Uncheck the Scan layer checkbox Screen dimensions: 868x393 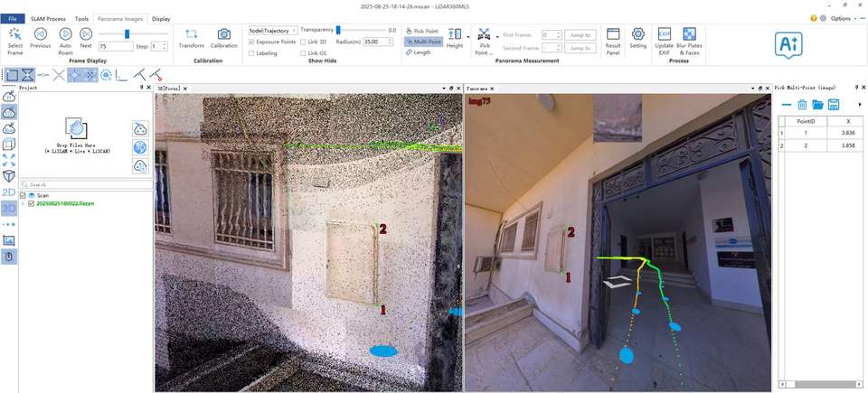pos(23,195)
